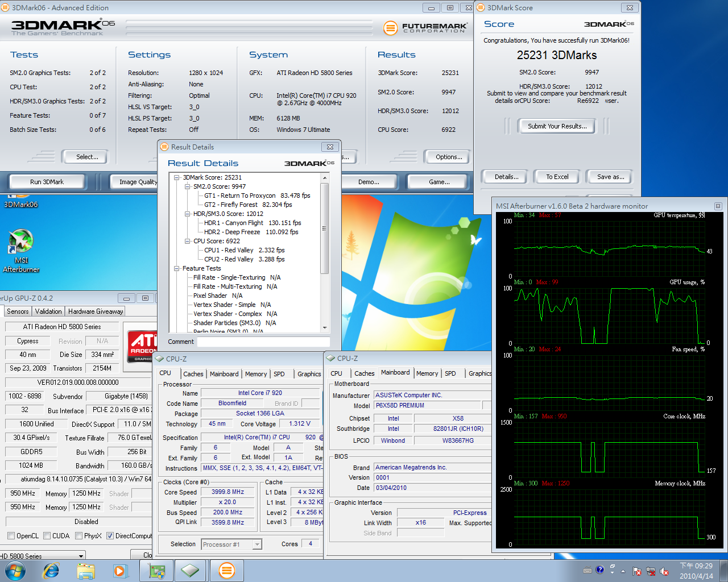
Task: Open Windows Explorer from the taskbar
Action: tap(86, 570)
